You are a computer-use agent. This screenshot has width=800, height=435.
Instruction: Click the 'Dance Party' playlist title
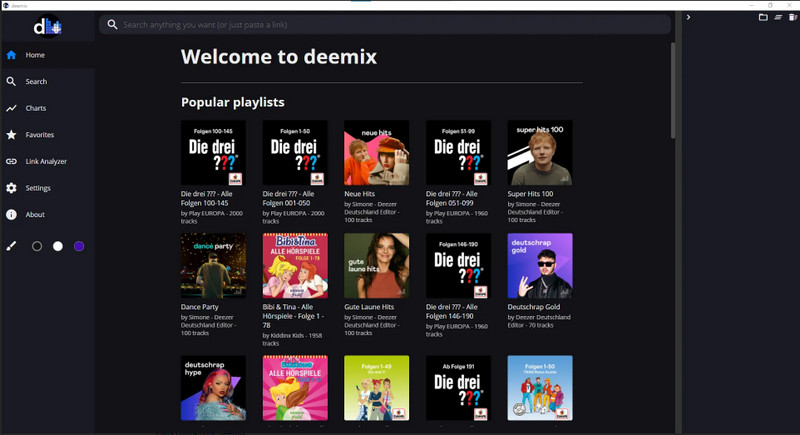(x=199, y=307)
